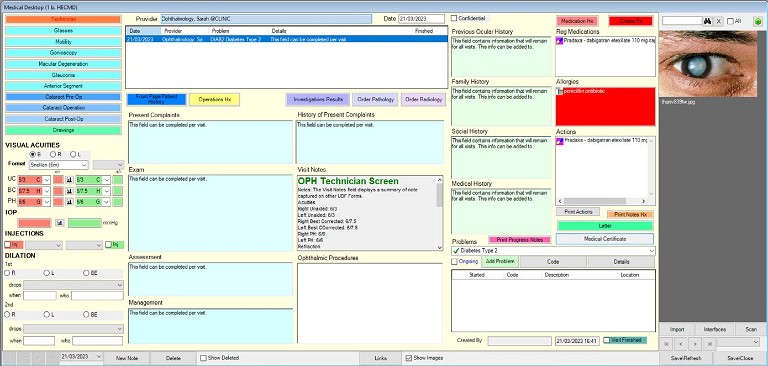Click the Print Progress Notes button
Viewport: 768px width, 366px height.
click(520, 240)
